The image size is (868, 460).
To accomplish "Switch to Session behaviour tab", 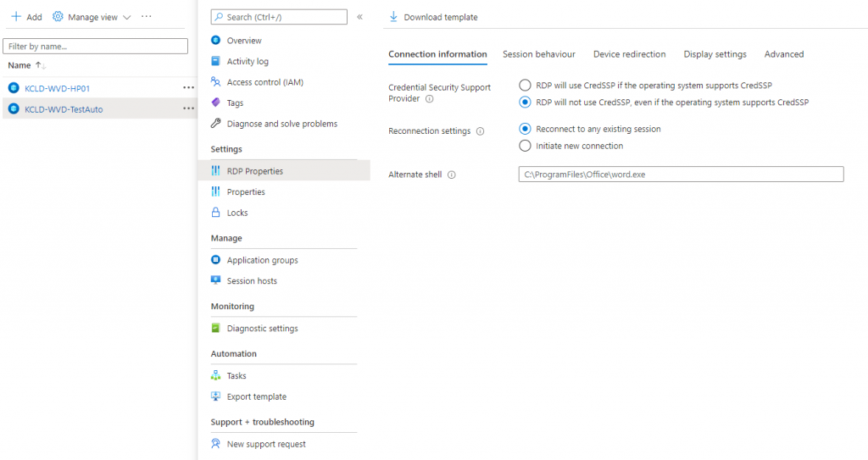I will click(x=538, y=54).
